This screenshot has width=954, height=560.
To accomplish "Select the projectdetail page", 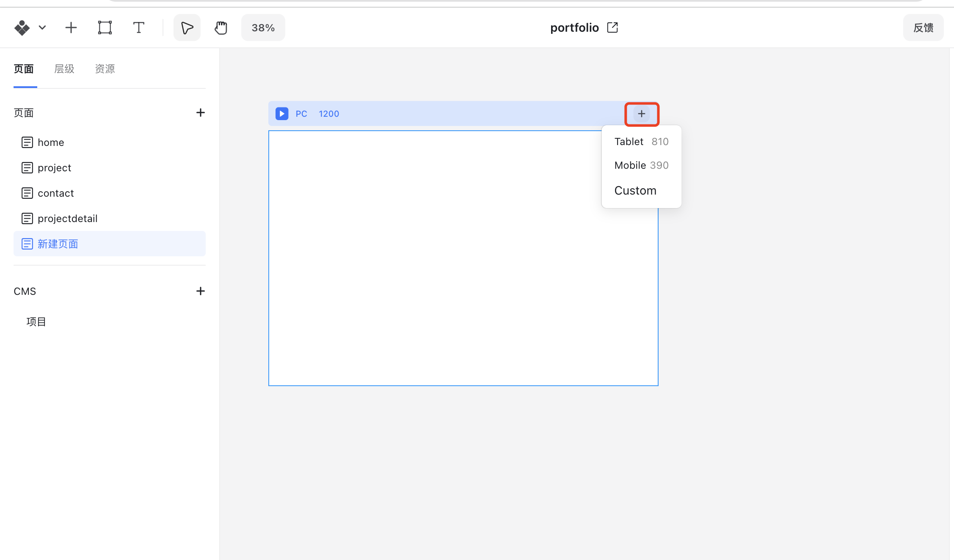I will 67,219.
